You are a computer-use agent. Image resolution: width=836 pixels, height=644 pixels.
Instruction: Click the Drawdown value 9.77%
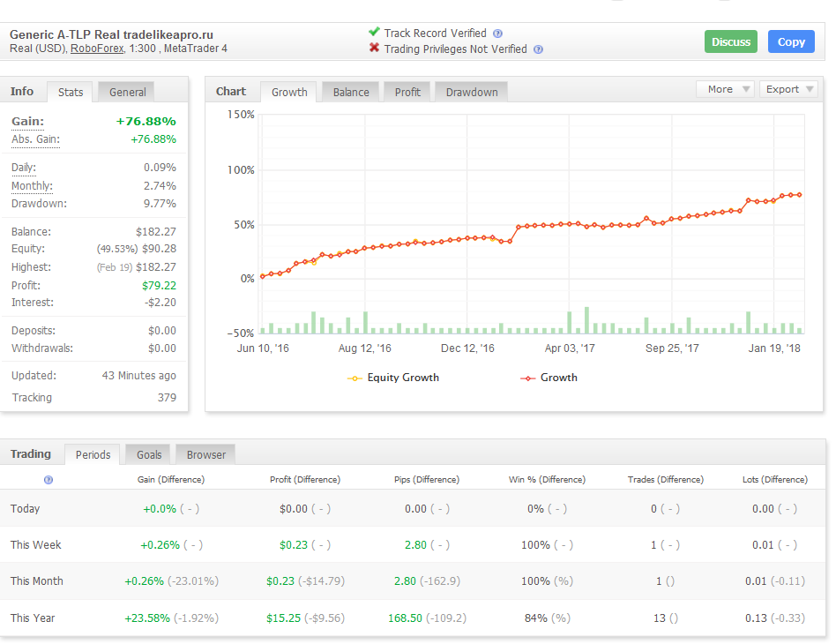point(160,204)
